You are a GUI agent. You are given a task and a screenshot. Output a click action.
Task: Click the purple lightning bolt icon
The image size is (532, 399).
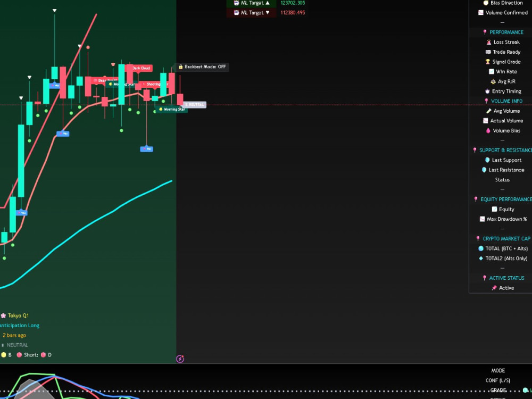coord(180,359)
